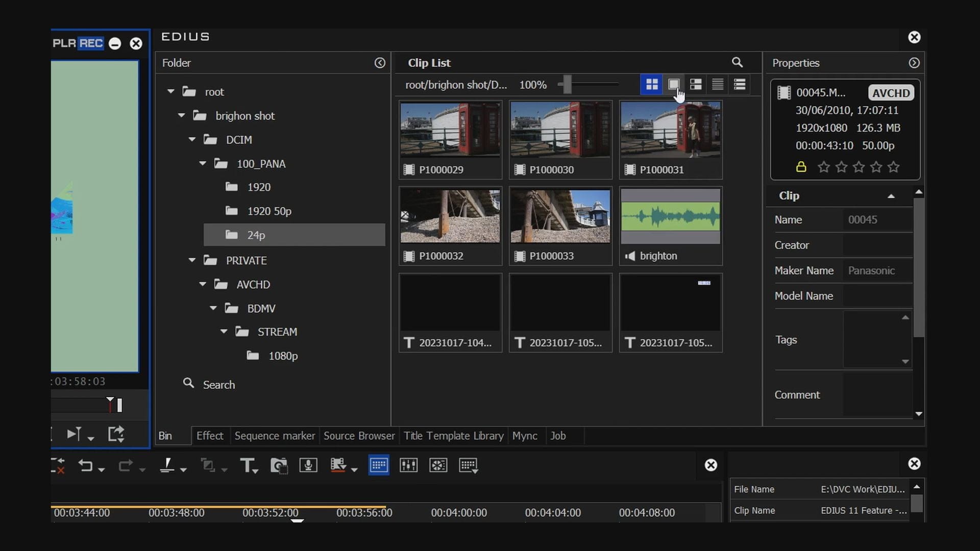Search the Clip List with magnifier icon
Screen dimensions: 980x551
[x=737, y=62]
